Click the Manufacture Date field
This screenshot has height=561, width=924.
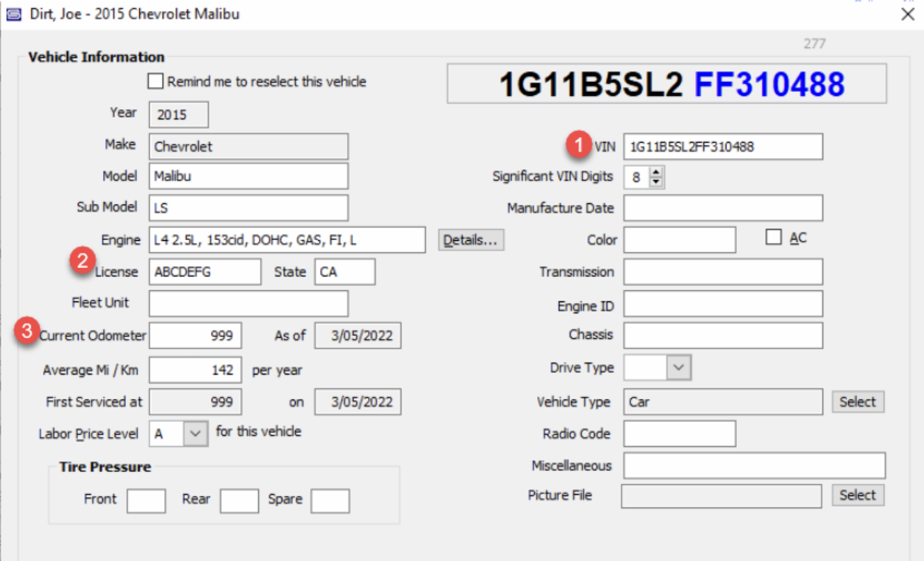pos(723,208)
